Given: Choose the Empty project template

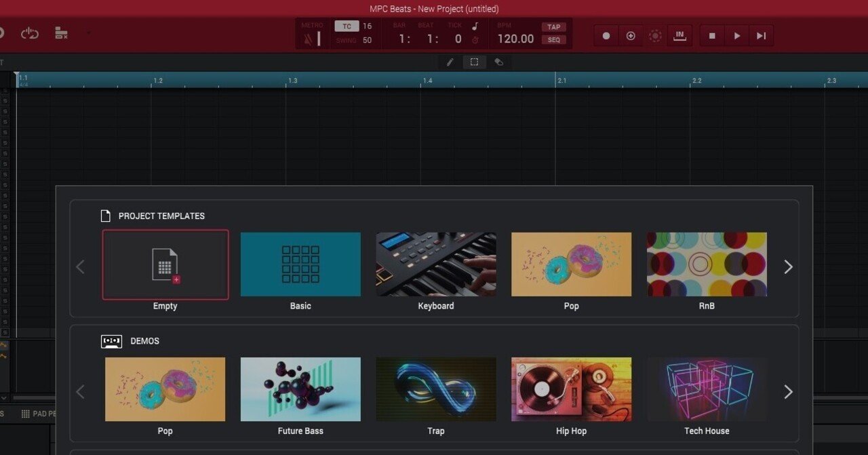Looking at the screenshot, I should coord(165,264).
